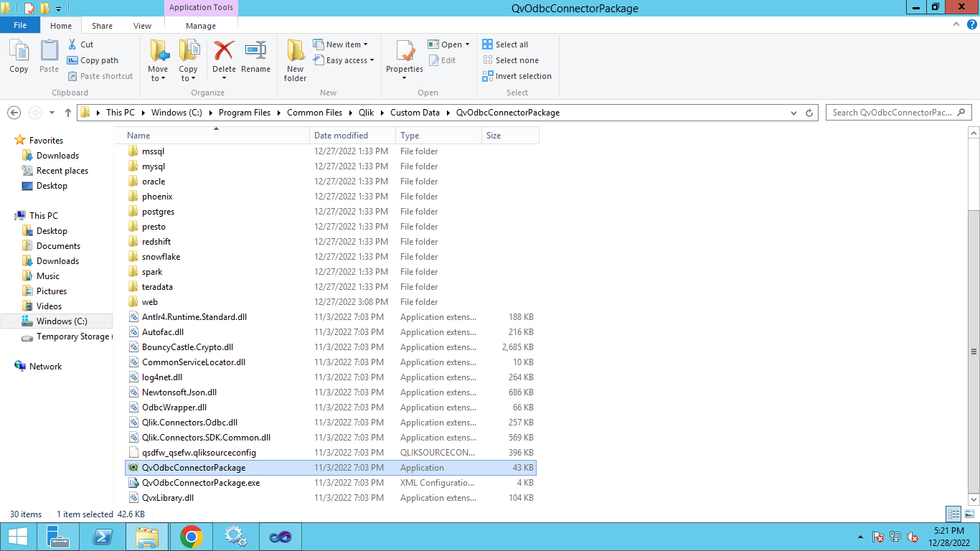Switch to the View ribbon tab
This screenshot has width=980, height=551.
coord(142,26)
